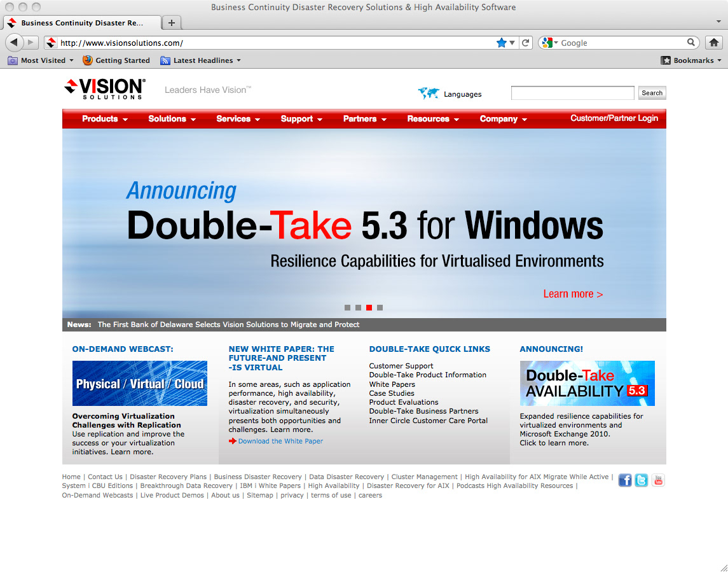Select the second slide indicator square
Image resolution: width=728 pixels, height=572 pixels.
[358, 307]
